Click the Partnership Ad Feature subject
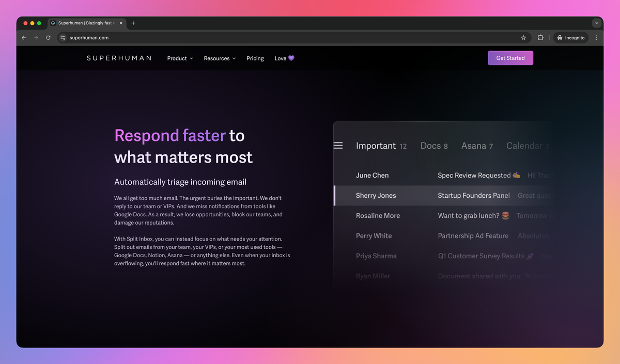The height and width of the screenshot is (364, 620). pyautogui.click(x=473, y=235)
